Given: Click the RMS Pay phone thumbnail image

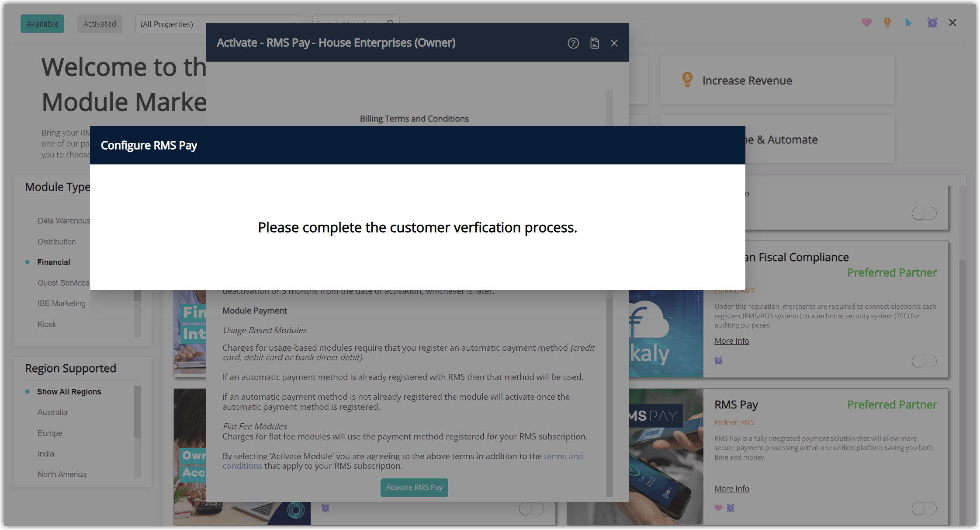Looking at the screenshot, I should tap(666, 456).
